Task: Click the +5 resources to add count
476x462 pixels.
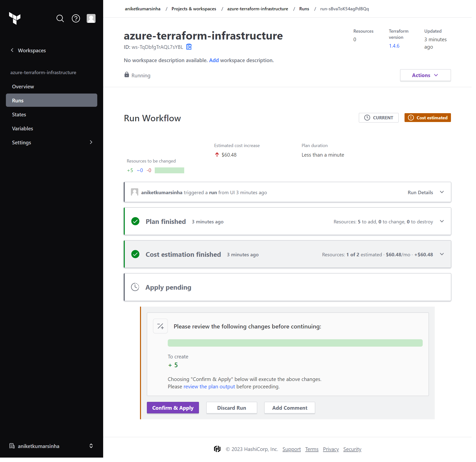Action: point(130,170)
